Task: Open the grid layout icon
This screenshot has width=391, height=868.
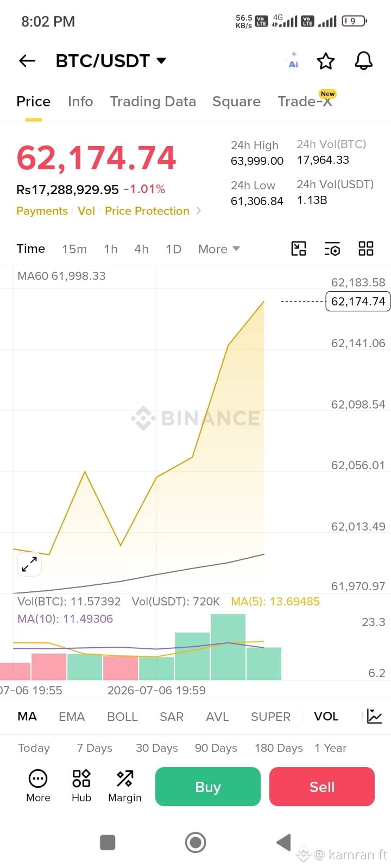Action: point(366,248)
